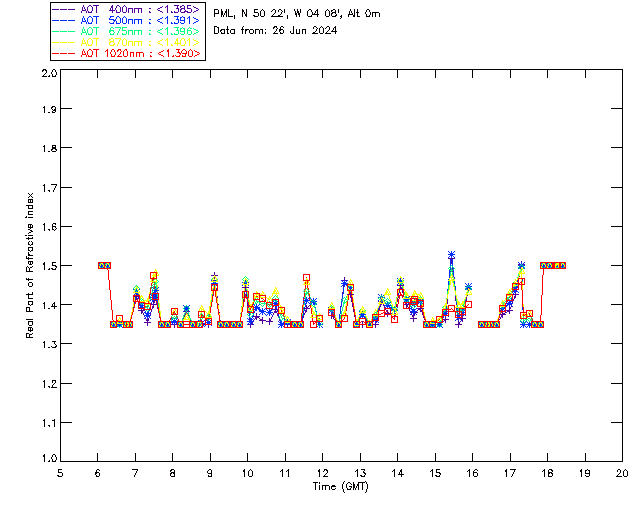The width and height of the screenshot is (640, 512).
Task: Click the x-axis label 18
Action: point(547,473)
